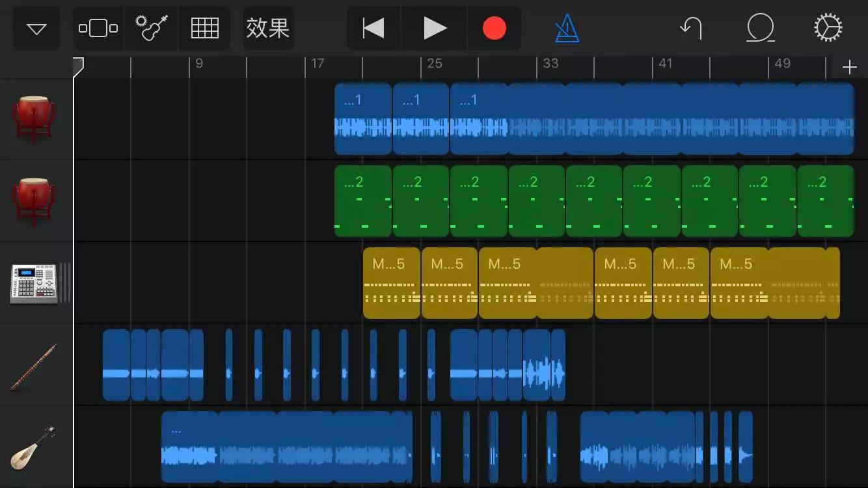The height and width of the screenshot is (488, 868).
Task: Tap bar 41 on the ruler
Action: pyautogui.click(x=665, y=64)
